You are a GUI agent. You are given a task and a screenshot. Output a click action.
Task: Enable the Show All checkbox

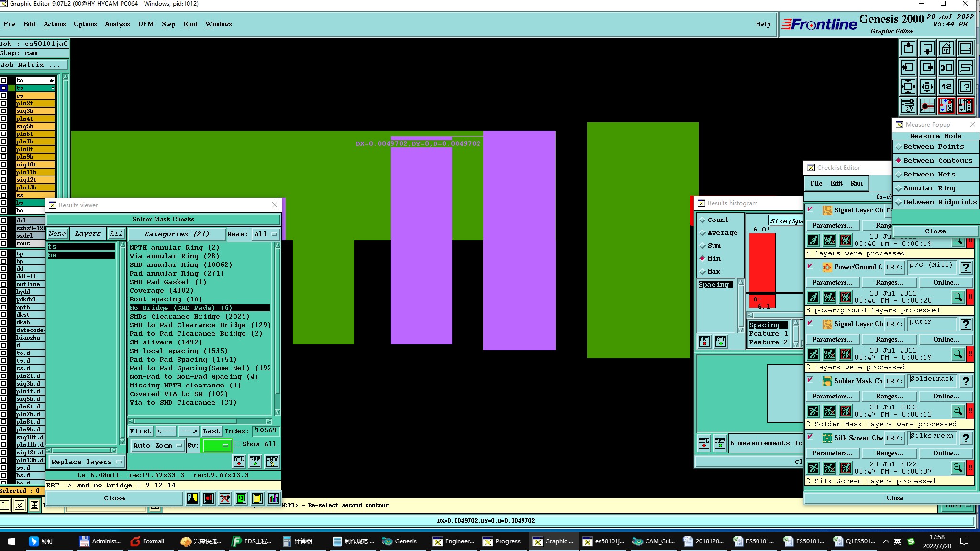238,444
